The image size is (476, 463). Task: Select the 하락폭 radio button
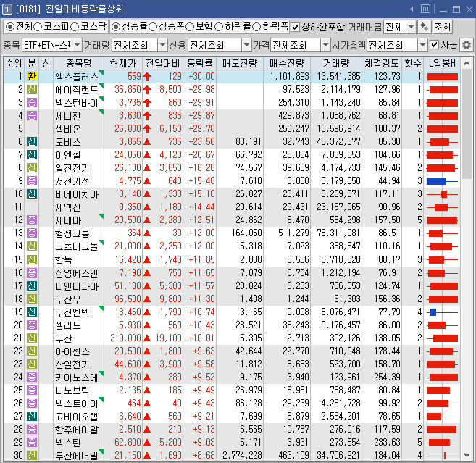(x=256, y=27)
